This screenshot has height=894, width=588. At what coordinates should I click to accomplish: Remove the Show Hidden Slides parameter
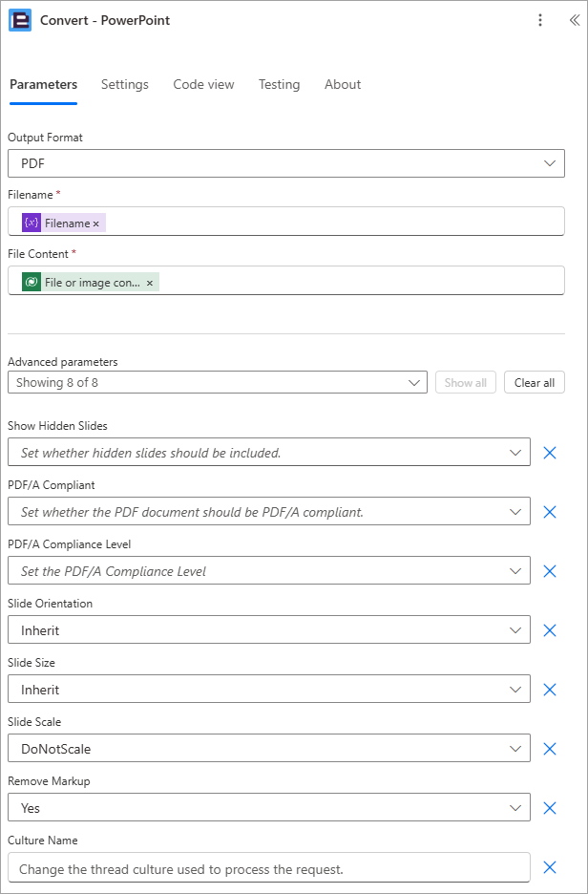click(549, 453)
